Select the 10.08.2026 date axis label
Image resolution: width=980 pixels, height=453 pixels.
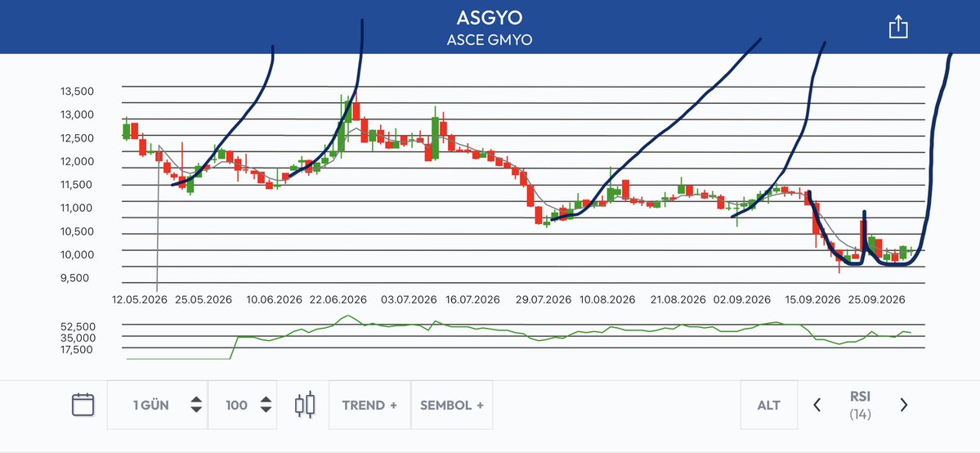tap(606, 300)
